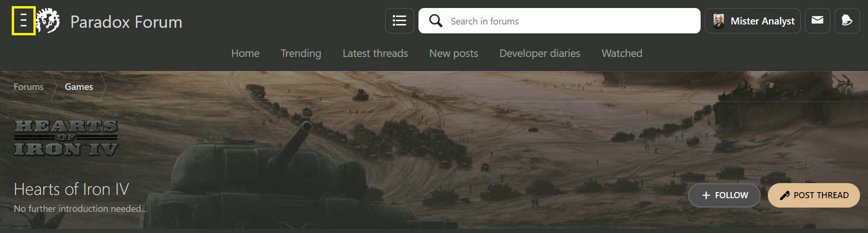
Task: Open the messages envelope icon
Action: tap(818, 21)
